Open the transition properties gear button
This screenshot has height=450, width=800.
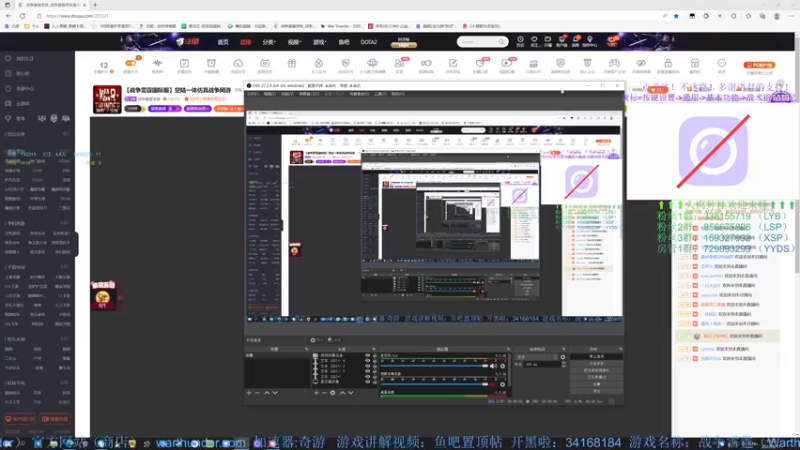coord(563,357)
